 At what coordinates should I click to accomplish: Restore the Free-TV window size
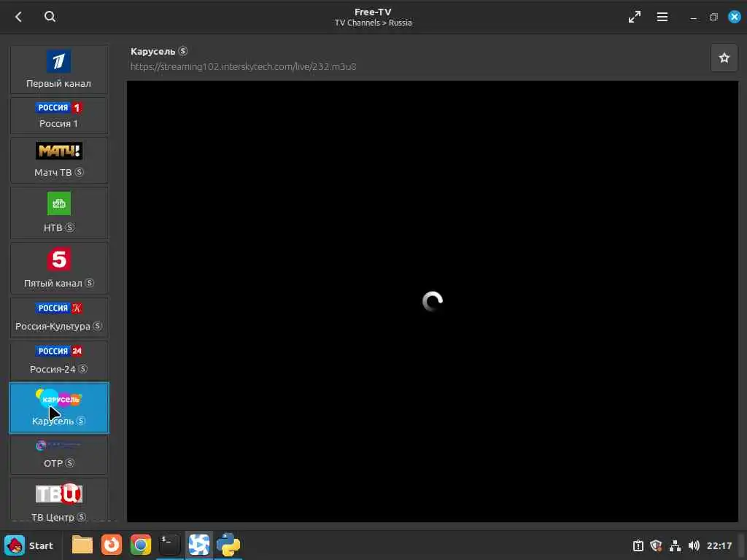(713, 17)
